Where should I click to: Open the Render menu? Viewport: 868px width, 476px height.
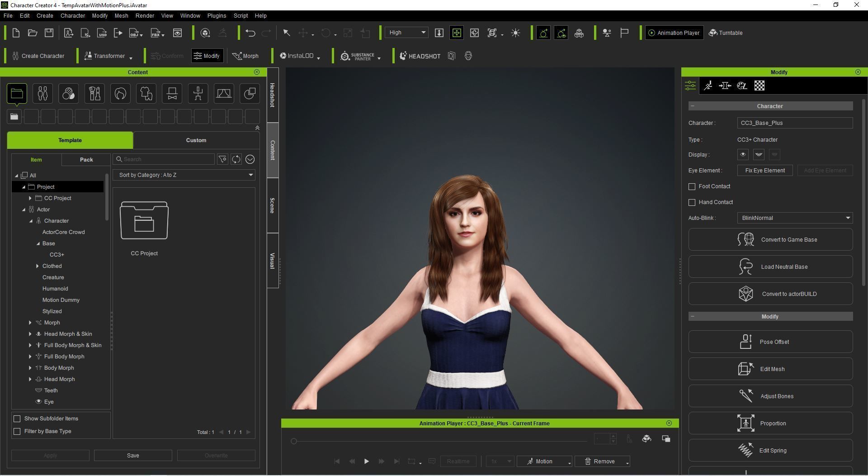pos(145,16)
